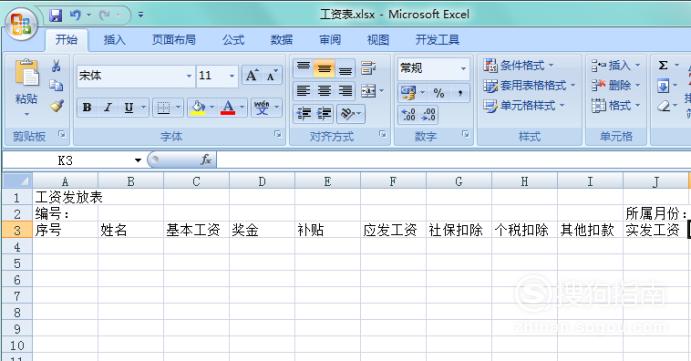Save the workbook with the floppy icon

56,15
